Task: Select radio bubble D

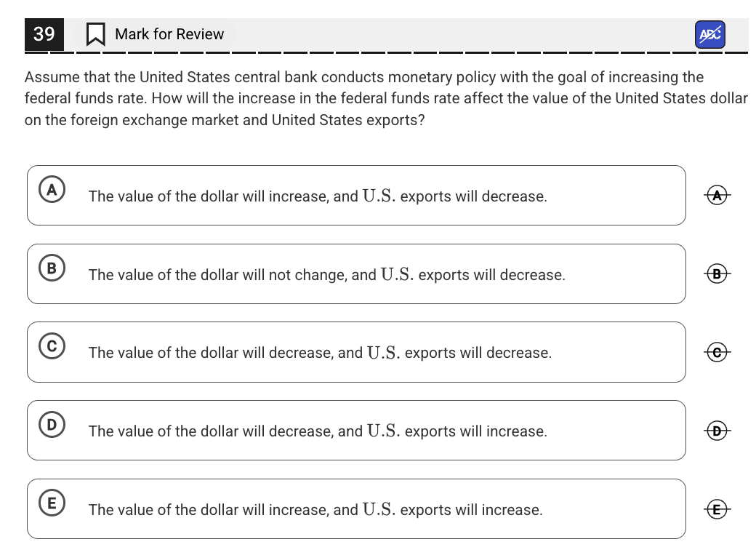Action: pos(51,424)
